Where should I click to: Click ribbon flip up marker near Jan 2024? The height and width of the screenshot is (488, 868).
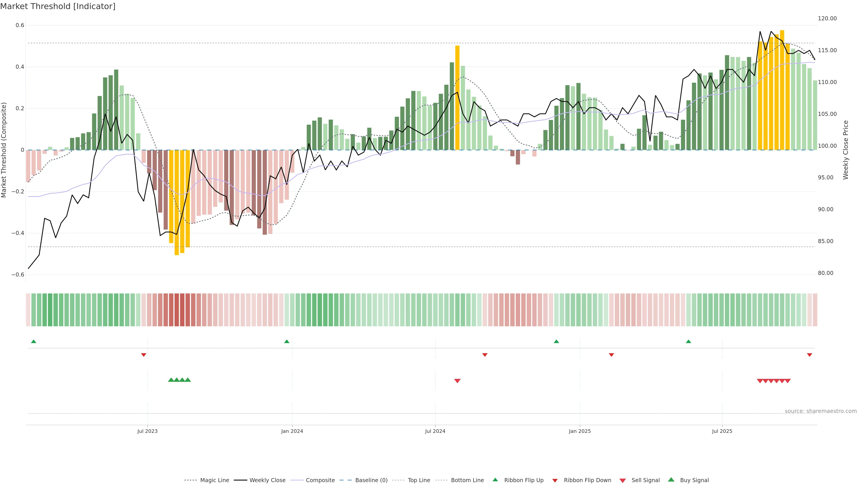point(287,342)
